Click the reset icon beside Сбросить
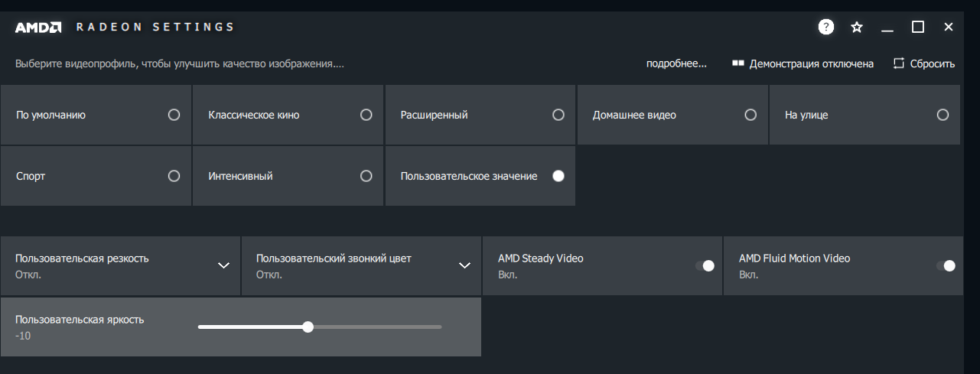Viewport: 980px width, 374px height. coord(899,63)
